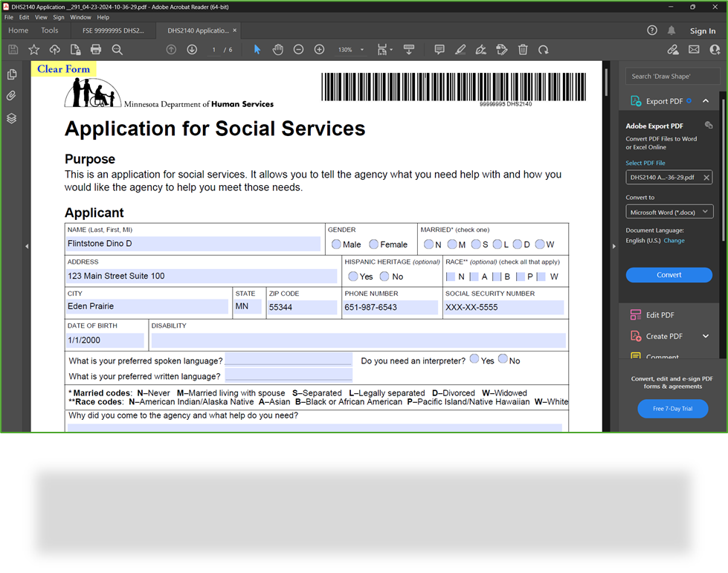Select No for Hispanic Heritage
Viewport: 728px width, 573px height.
[383, 276]
